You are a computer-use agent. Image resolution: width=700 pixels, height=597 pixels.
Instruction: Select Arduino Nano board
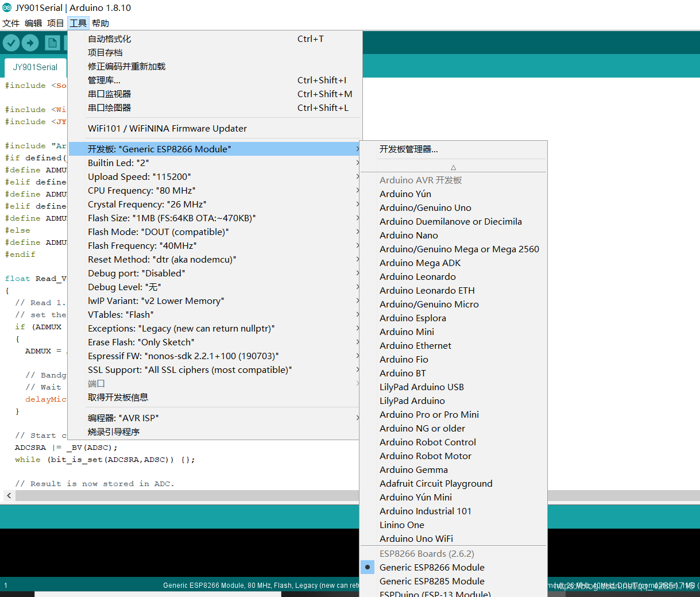tap(453, 235)
